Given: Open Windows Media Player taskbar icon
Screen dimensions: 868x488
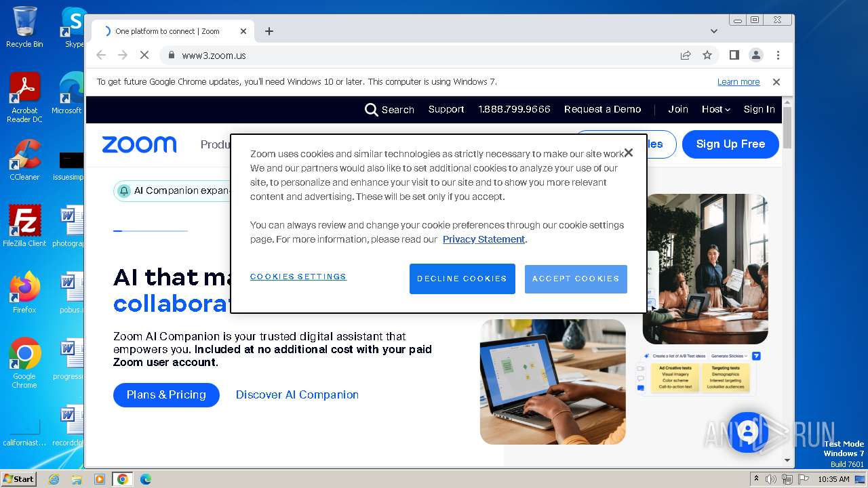Looking at the screenshot, I should [100, 479].
